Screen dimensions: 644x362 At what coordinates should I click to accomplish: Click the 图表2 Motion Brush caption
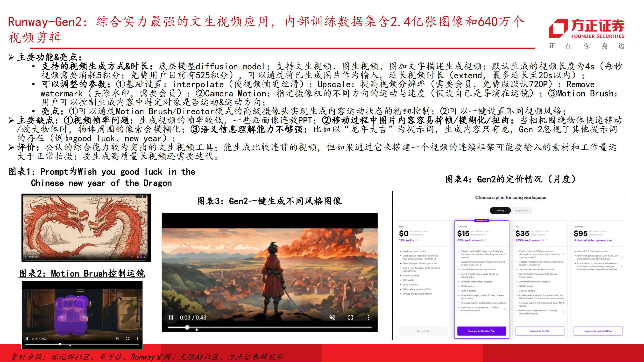82,274
